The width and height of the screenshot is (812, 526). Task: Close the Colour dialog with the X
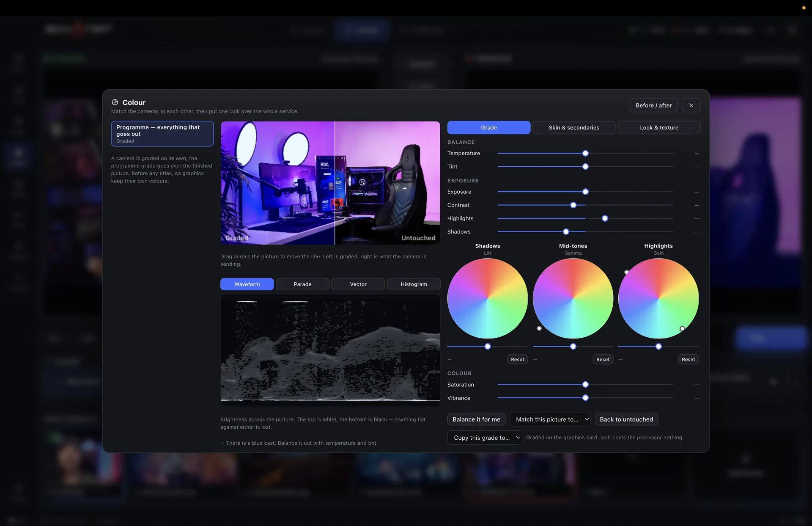[691, 105]
